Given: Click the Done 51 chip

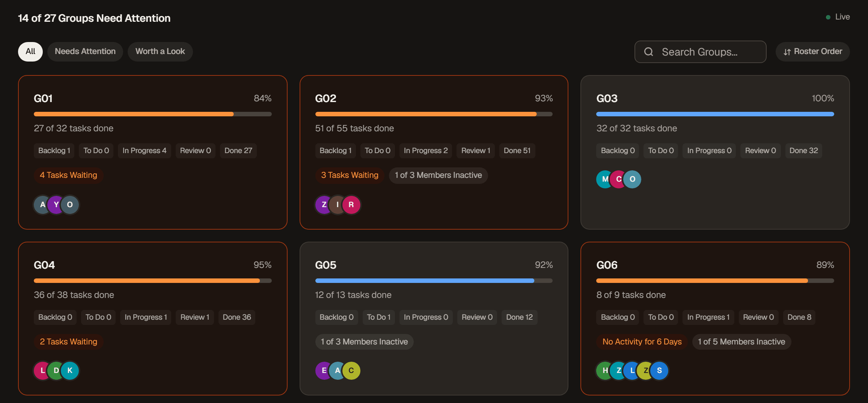Looking at the screenshot, I should click(x=517, y=150).
